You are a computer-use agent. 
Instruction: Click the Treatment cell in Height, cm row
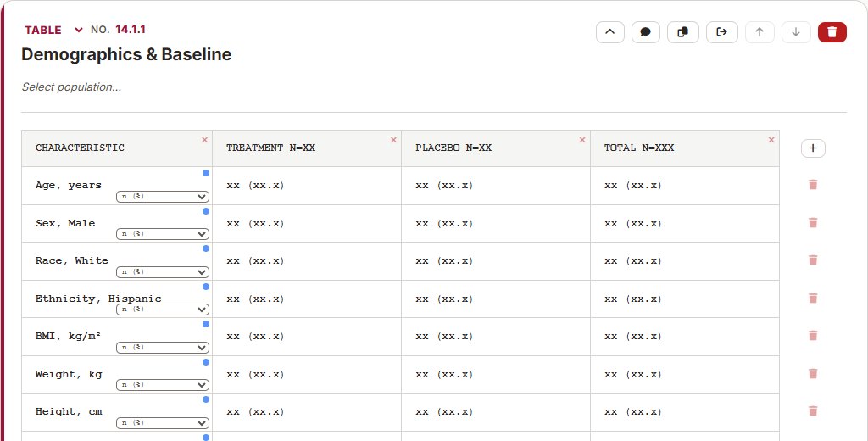(x=307, y=412)
